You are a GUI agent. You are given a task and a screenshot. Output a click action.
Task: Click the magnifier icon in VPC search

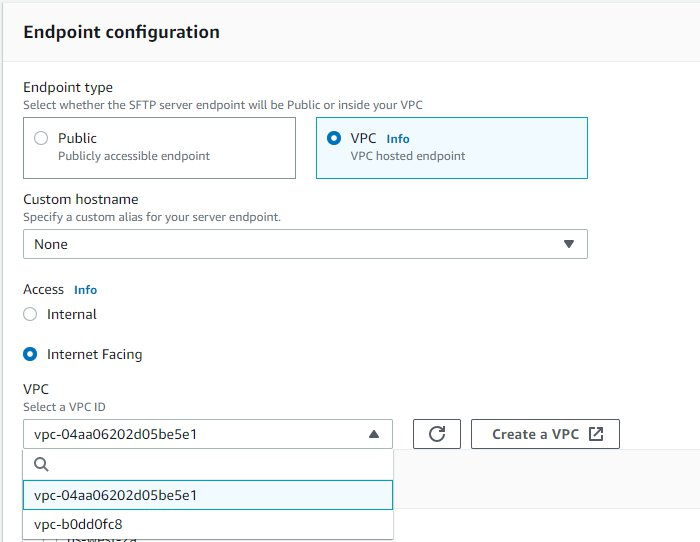(41, 464)
